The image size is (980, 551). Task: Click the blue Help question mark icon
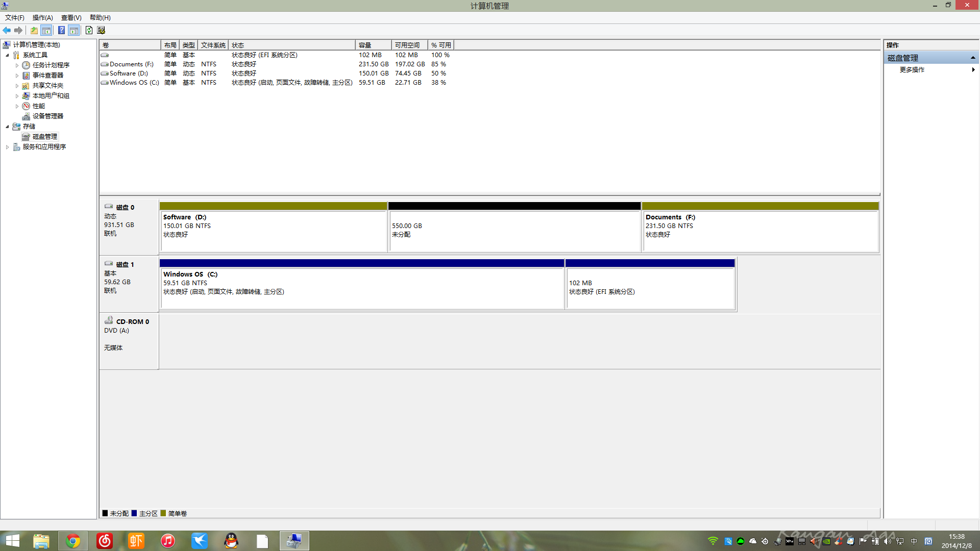61,31
